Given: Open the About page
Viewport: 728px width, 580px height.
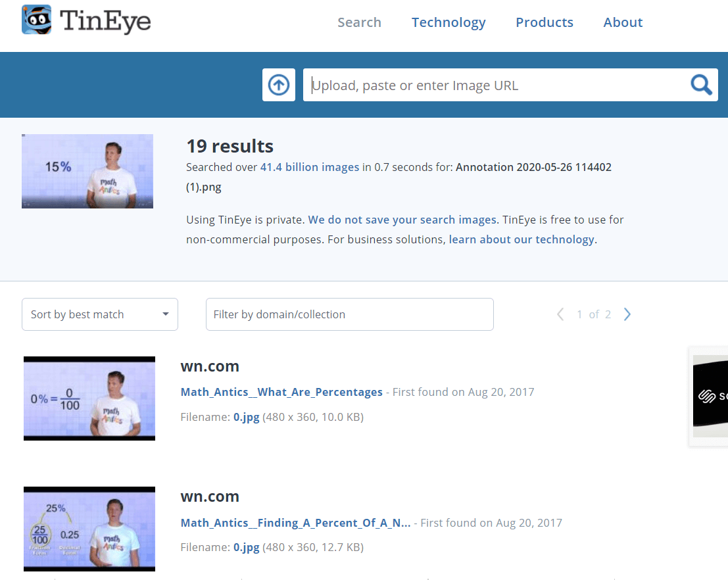Looking at the screenshot, I should coord(623,22).
